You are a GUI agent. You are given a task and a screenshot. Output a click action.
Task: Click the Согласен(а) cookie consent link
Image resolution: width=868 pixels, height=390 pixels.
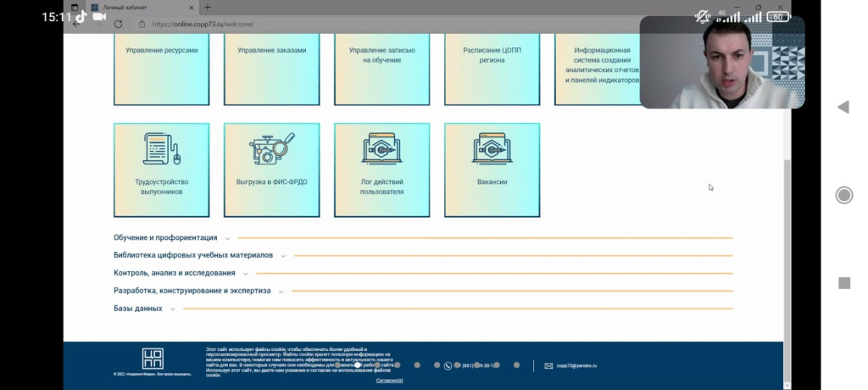point(389,381)
